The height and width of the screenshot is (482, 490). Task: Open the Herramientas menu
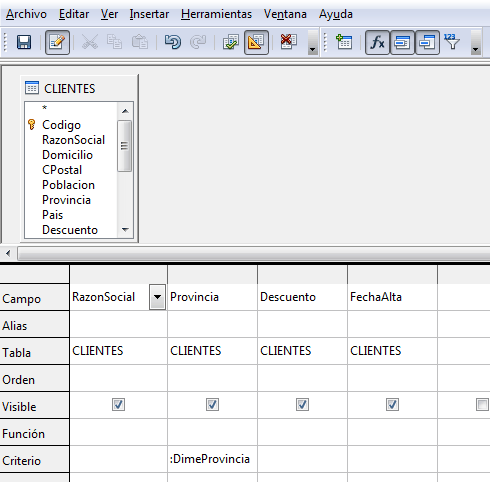[217, 14]
